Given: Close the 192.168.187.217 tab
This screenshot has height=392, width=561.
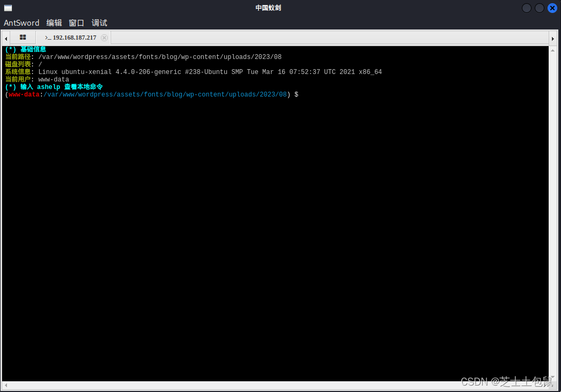Looking at the screenshot, I should click(104, 38).
